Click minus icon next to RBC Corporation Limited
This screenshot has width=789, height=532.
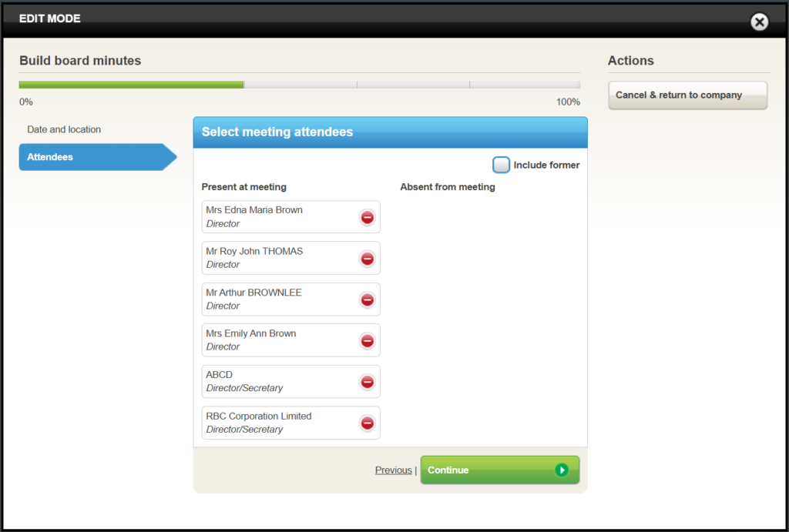[368, 423]
